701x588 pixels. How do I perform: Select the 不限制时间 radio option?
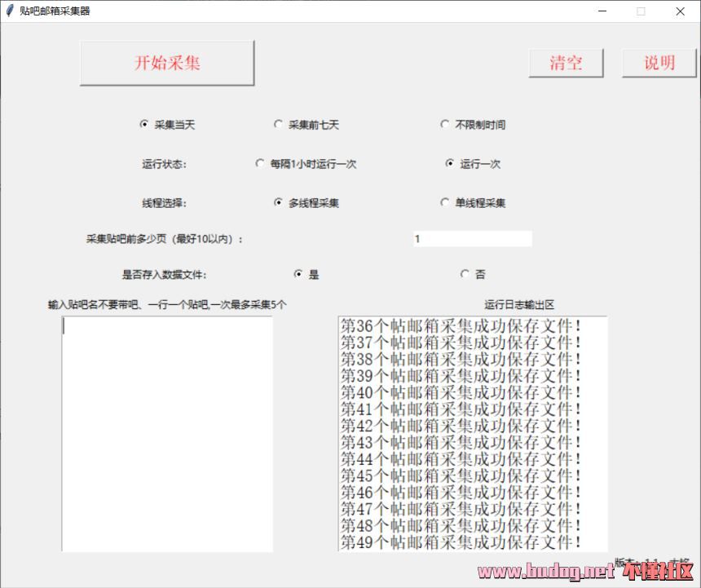(x=445, y=125)
